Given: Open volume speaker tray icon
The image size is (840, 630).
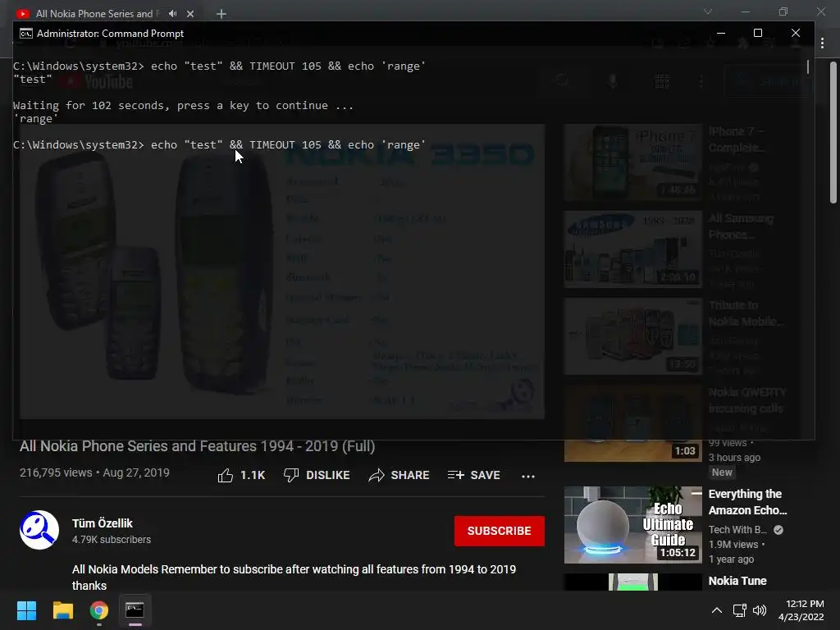Looking at the screenshot, I should (760, 610).
